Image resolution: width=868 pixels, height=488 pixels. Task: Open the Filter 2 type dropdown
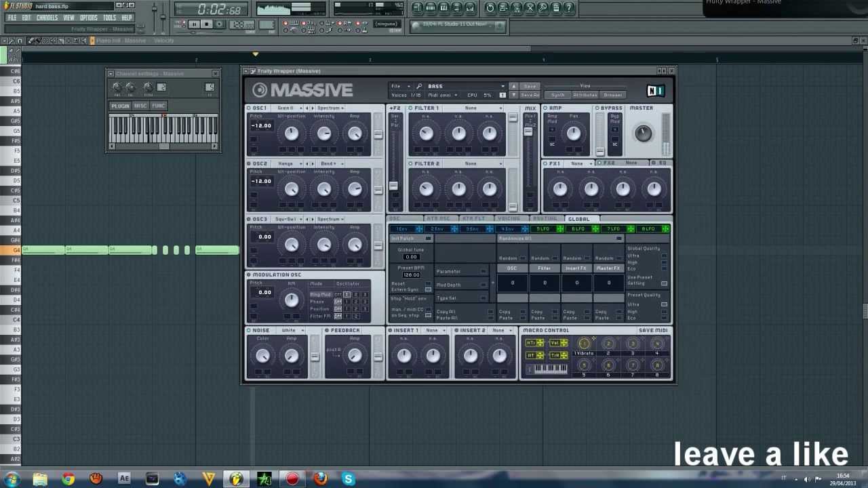(473, 163)
